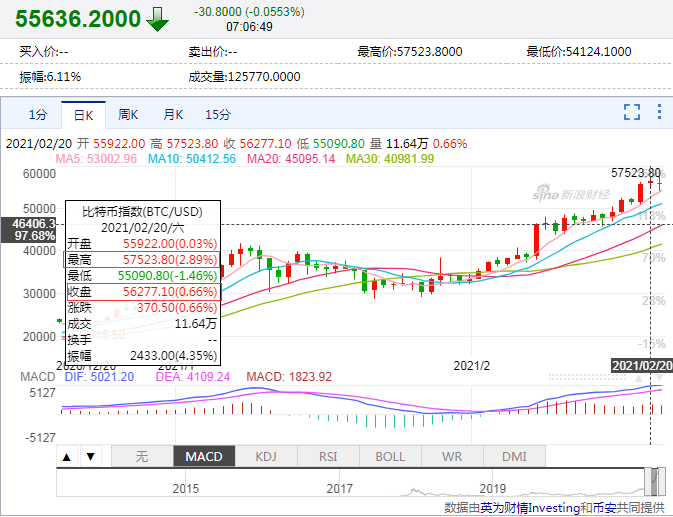The width and height of the screenshot is (673, 517).
Task: Select the 日K chart tab
Action: [82, 114]
